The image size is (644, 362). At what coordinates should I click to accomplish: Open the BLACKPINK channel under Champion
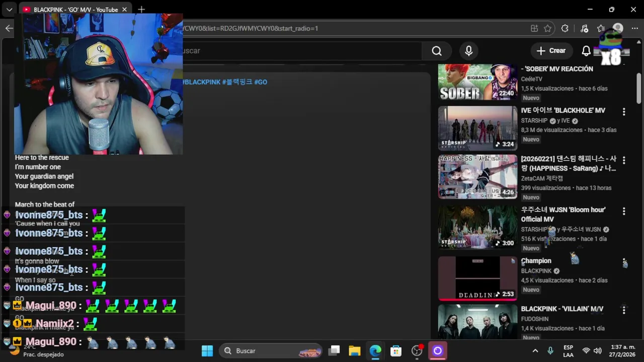click(536, 271)
